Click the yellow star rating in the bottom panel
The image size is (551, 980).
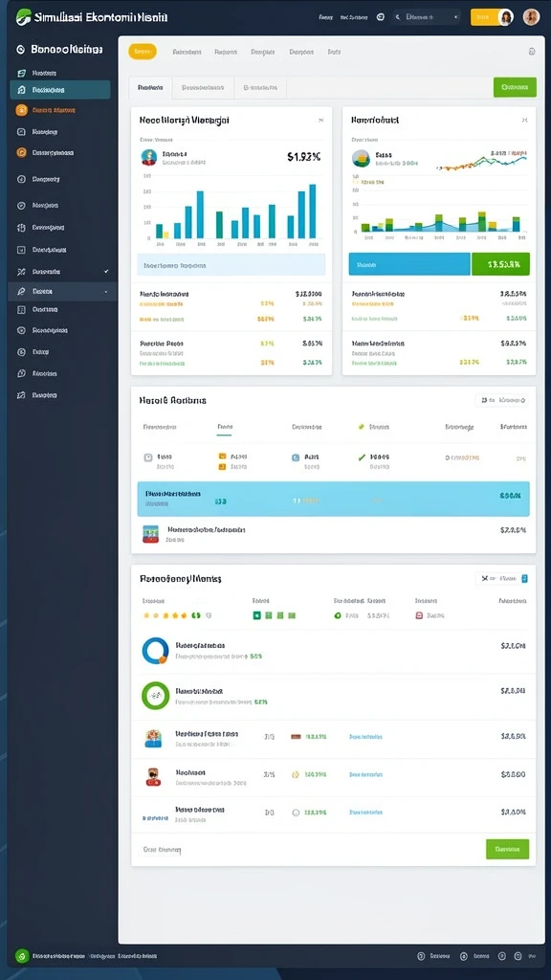(x=166, y=615)
